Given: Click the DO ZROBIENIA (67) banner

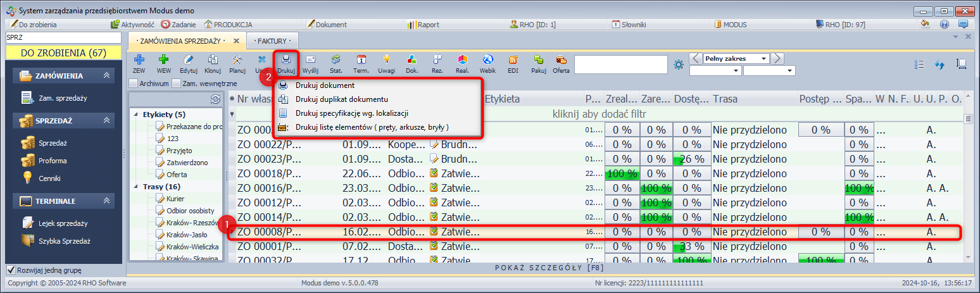Looking at the screenshot, I should point(63,53).
